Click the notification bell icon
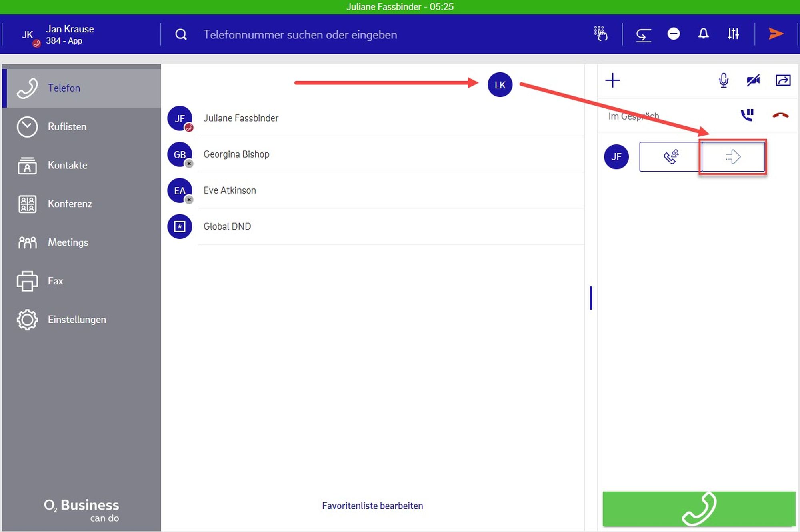This screenshot has height=532, width=800. click(x=703, y=34)
